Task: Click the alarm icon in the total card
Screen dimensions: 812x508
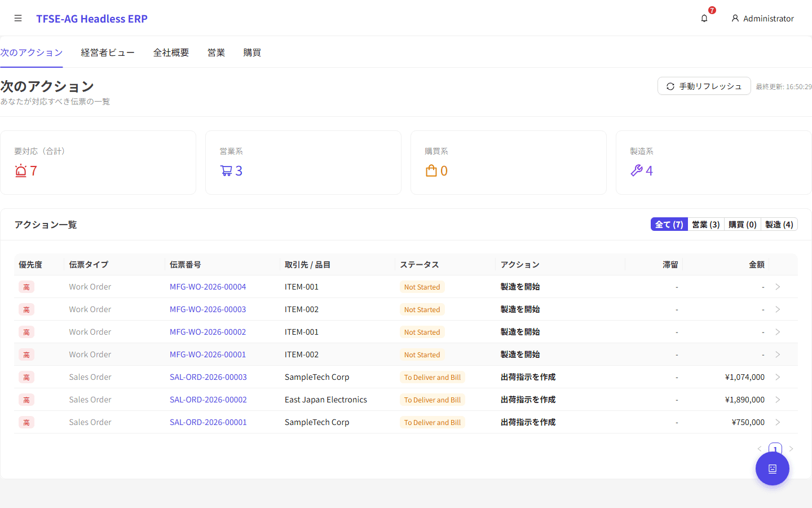Action: tap(21, 170)
